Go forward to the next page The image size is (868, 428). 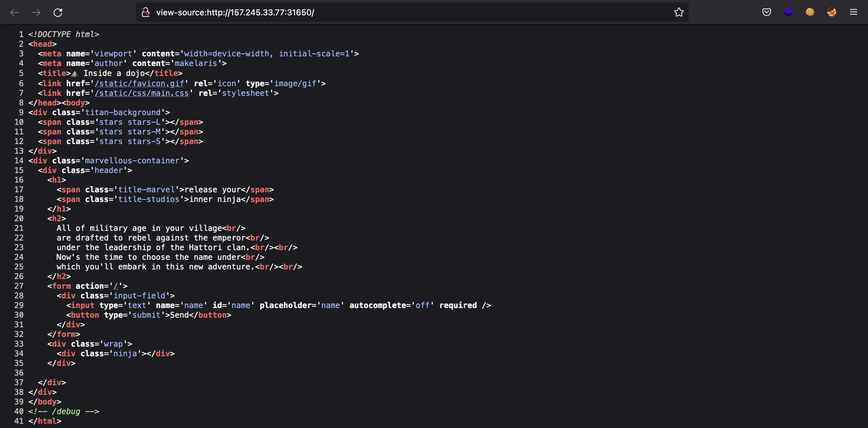coord(36,12)
